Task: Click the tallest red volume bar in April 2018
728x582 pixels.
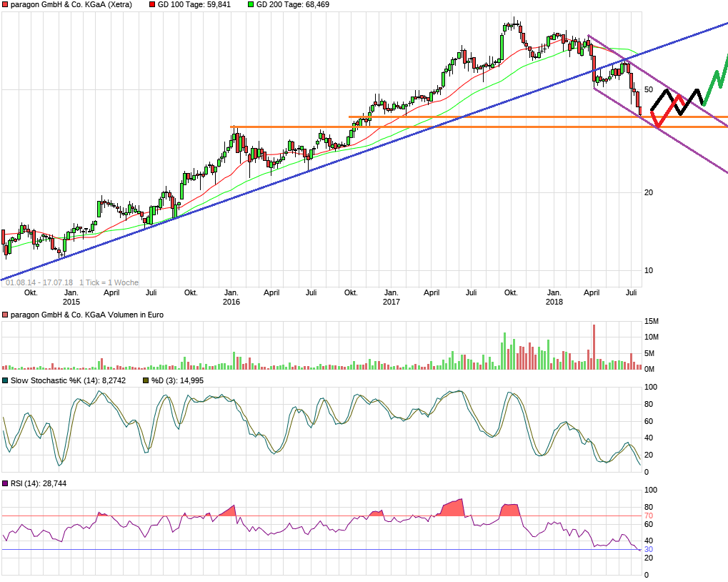Action: click(594, 347)
